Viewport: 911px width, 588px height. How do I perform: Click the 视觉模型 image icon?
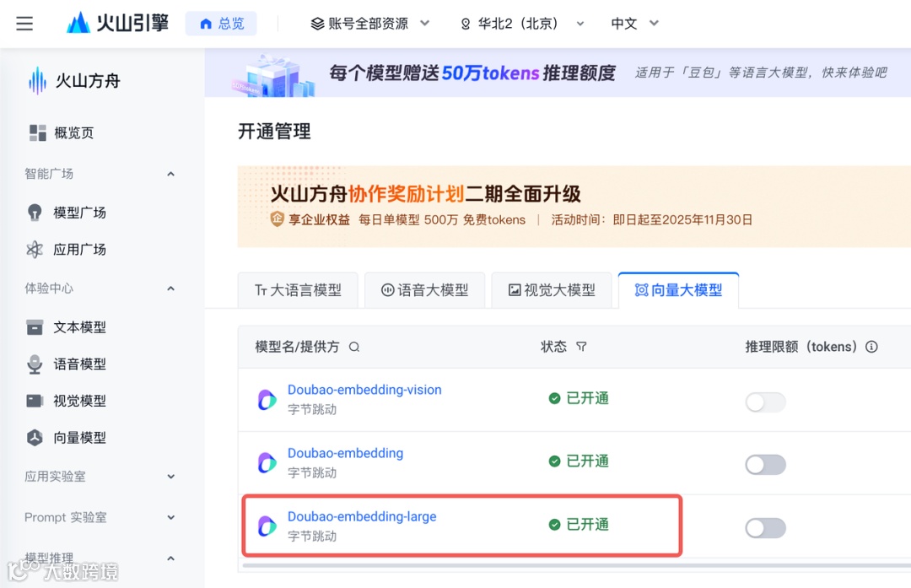coord(35,401)
